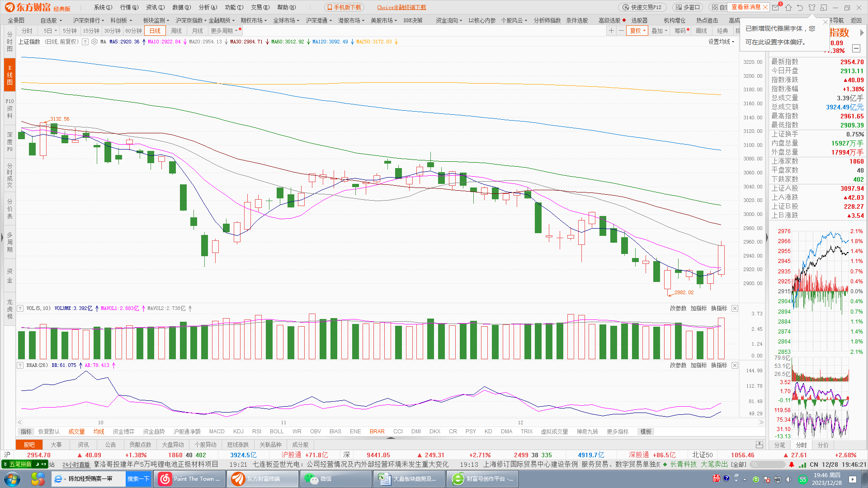Screen dimensions: 868x488
Task: Collapse the quote panel minus box
Action: point(856,48)
